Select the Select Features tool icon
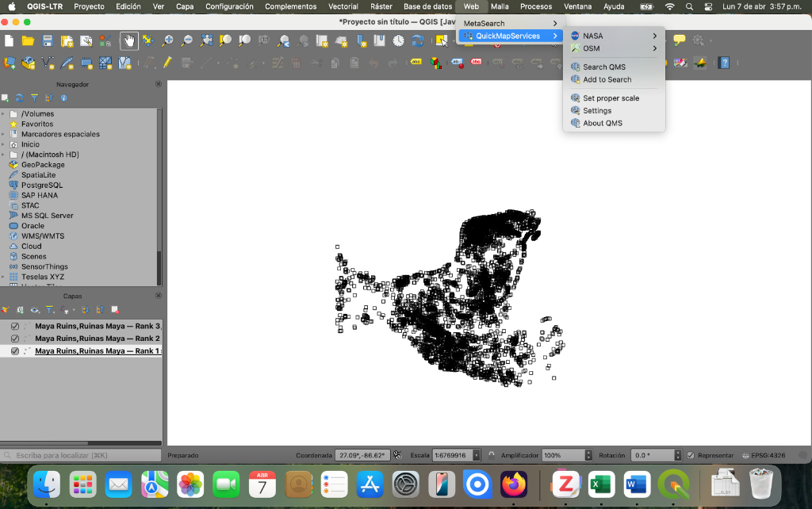 click(x=441, y=41)
